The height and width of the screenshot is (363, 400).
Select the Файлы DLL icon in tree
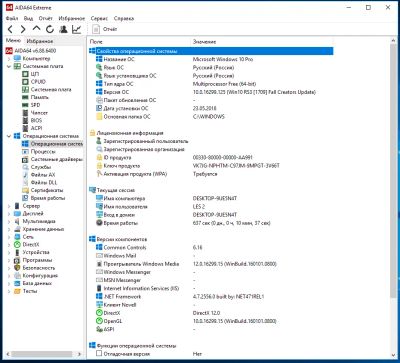[x=25, y=182]
